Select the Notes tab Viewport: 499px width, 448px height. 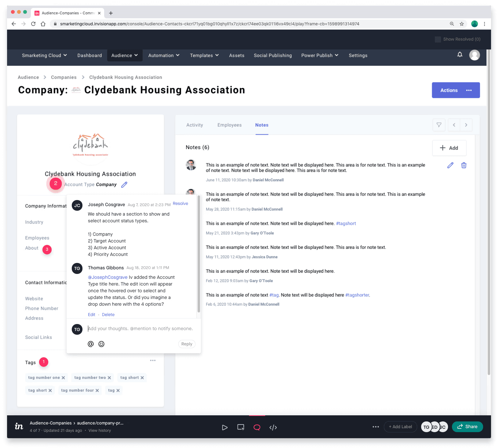[262, 125]
